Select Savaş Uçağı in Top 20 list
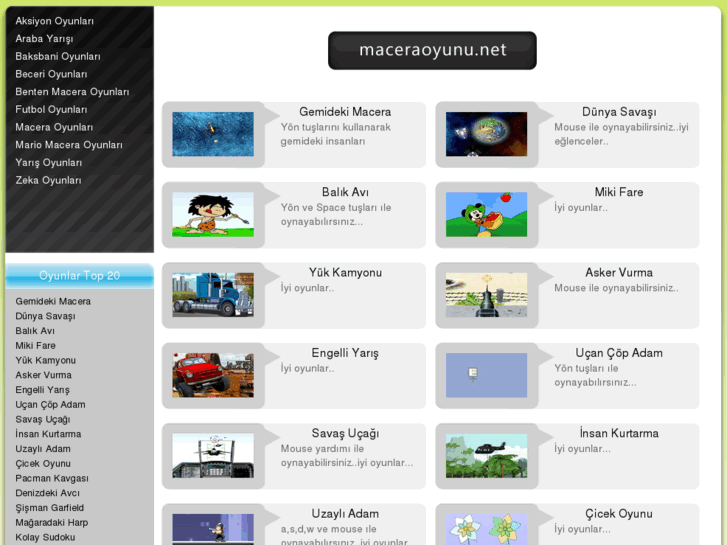727x545 pixels. tap(43, 419)
